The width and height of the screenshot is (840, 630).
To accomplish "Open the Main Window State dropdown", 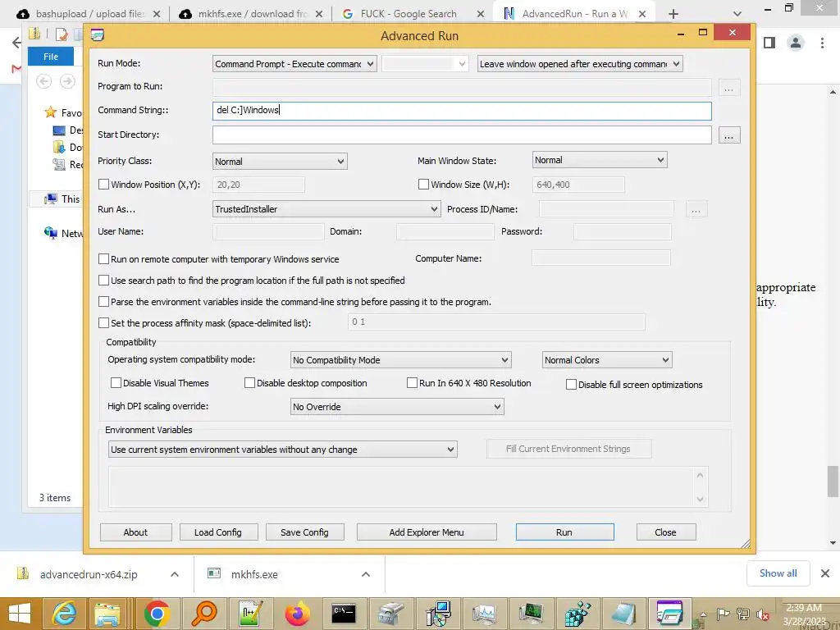I will (x=600, y=160).
